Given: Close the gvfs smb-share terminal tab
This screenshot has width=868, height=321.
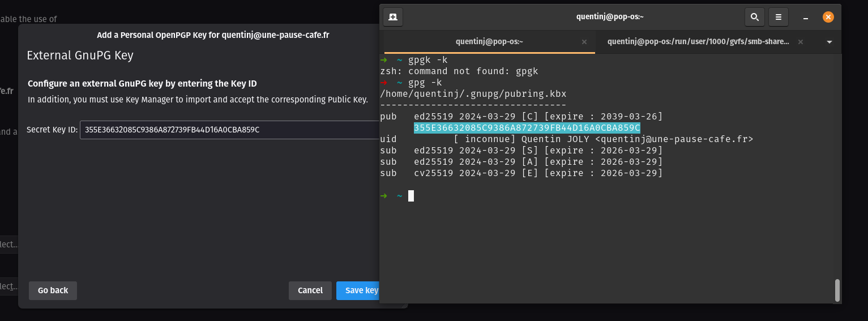Looking at the screenshot, I should [800, 42].
